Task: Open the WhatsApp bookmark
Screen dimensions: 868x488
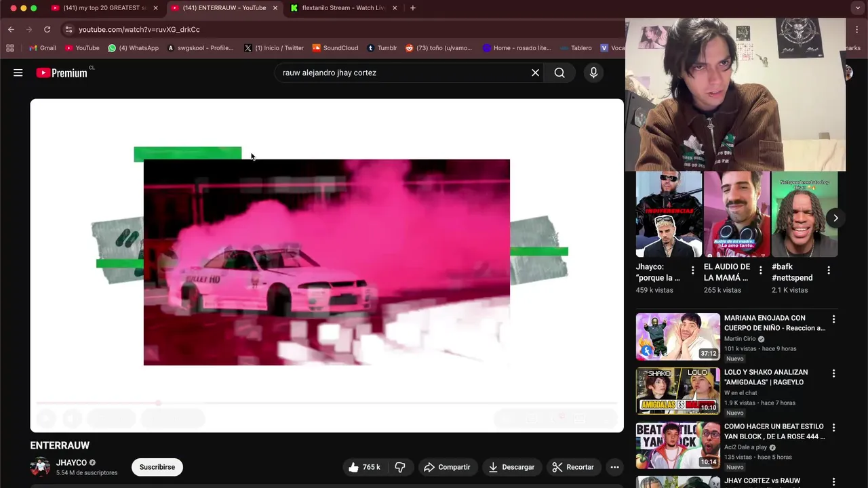Action: point(134,48)
